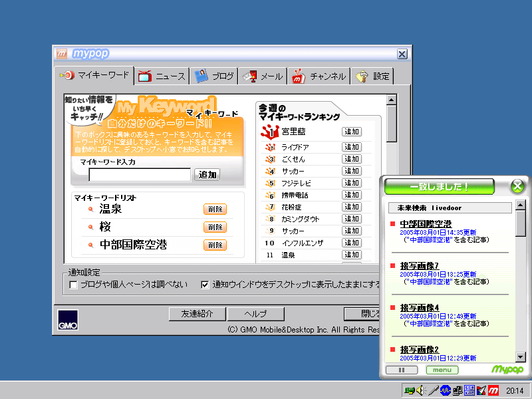Click the 友達紹介 button
532x399 pixels.
(197, 314)
